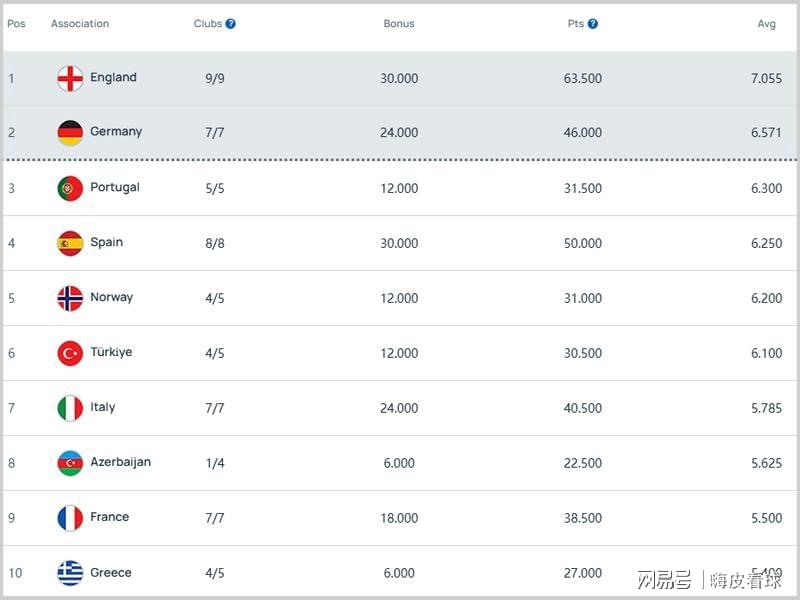The width and height of the screenshot is (800, 600).
Task: Click England's points value 63.500
Action: (x=583, y=79)
